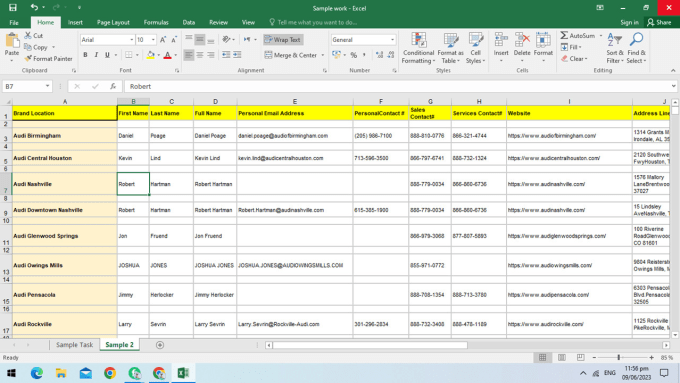Click the horizontal scrollbar thumb
The height and width of the screenshot is (383, 680).
[370, 345]
